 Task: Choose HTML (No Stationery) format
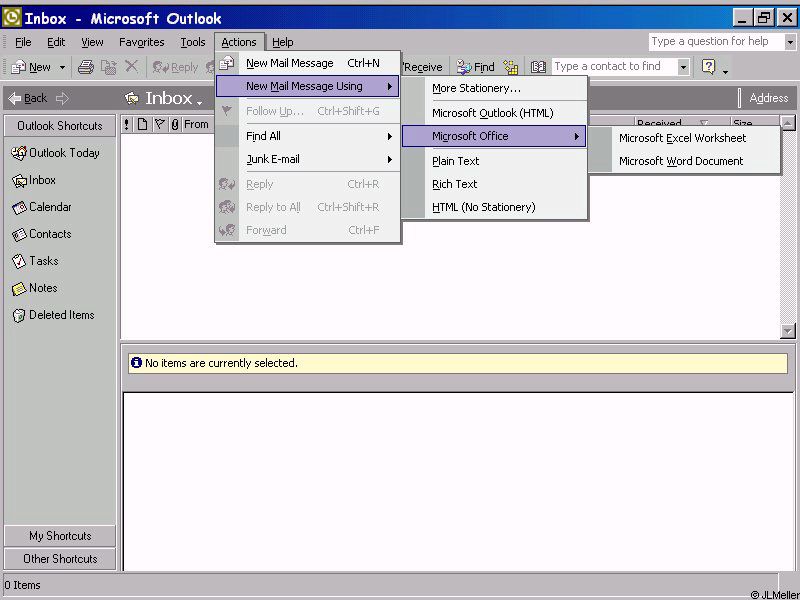point(494,207)
